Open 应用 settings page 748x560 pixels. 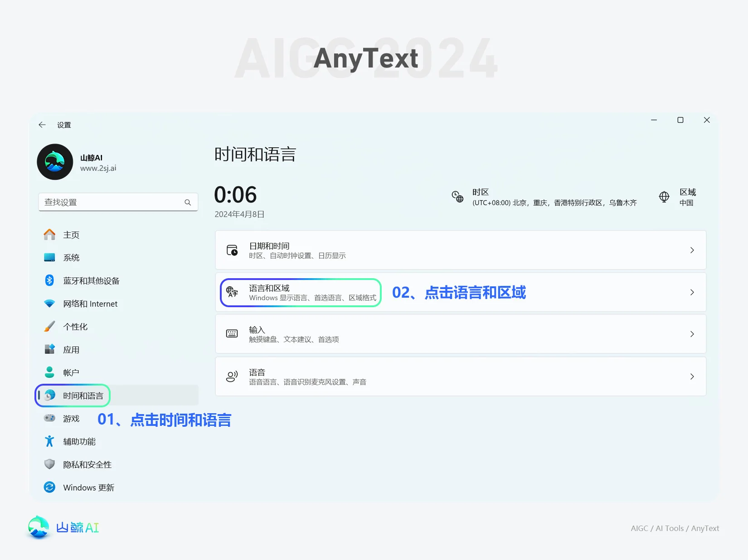pos(118,349)
